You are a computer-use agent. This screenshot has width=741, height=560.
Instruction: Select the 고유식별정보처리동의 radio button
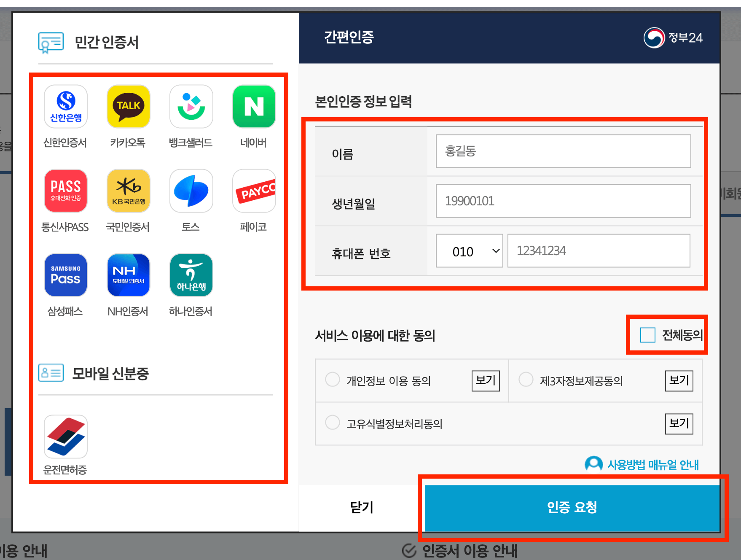pos(333,422)
